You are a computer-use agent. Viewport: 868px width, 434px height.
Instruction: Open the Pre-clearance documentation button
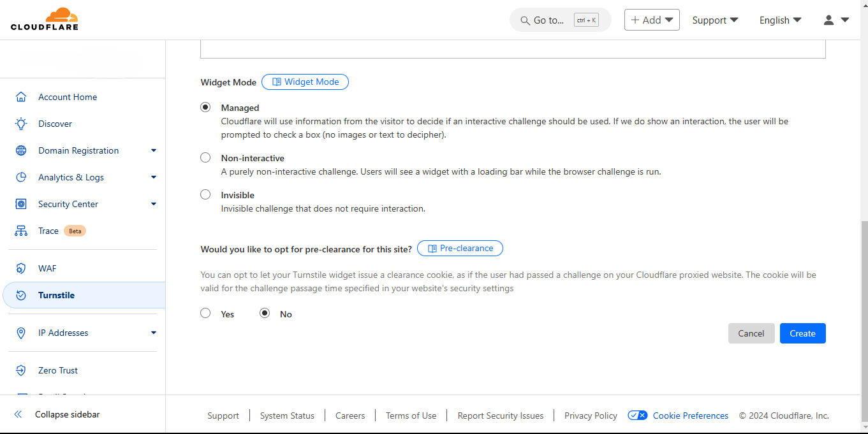460,248
